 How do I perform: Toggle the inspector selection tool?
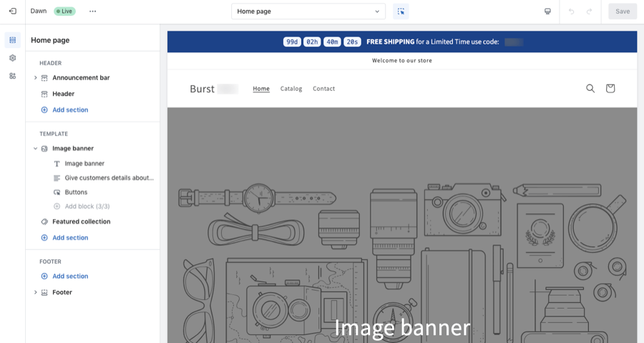[x=401, y=11]
